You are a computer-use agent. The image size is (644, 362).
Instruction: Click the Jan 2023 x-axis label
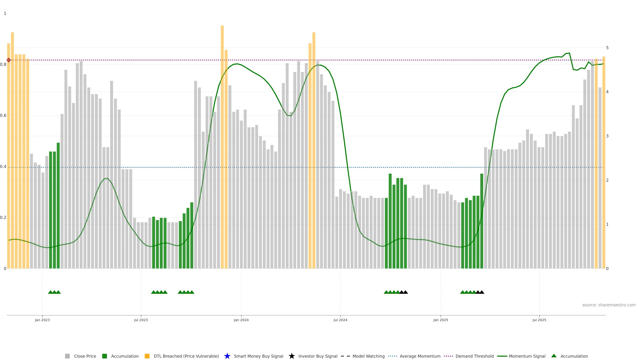point(42,320)
